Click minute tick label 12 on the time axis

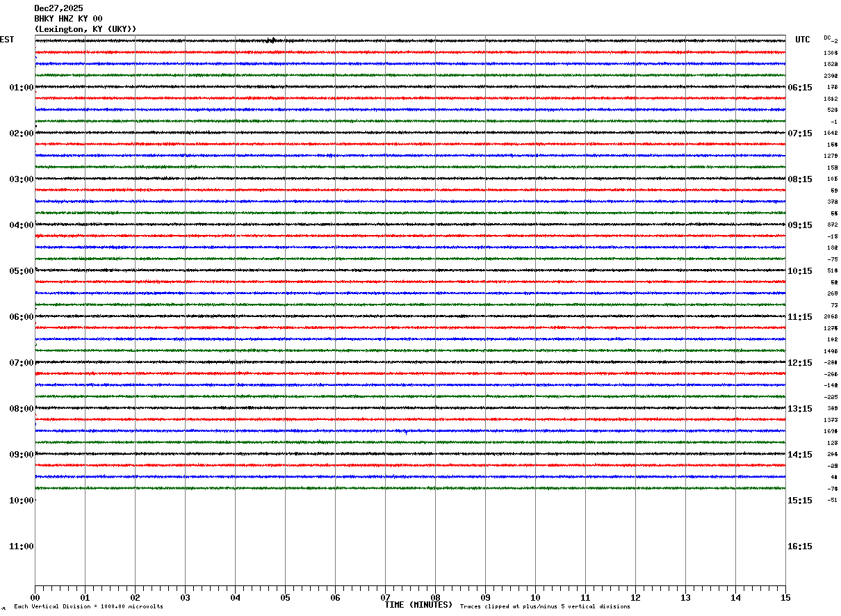[x=635, y=598]
